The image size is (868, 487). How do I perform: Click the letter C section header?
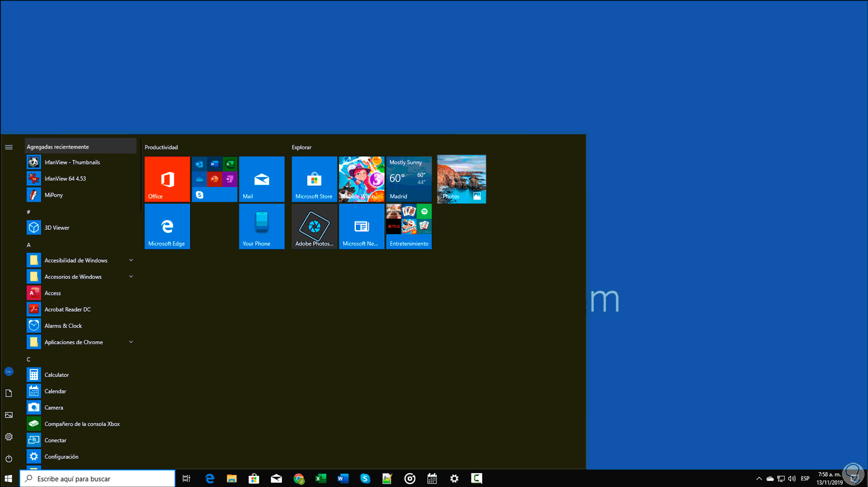tap(28, 360)
